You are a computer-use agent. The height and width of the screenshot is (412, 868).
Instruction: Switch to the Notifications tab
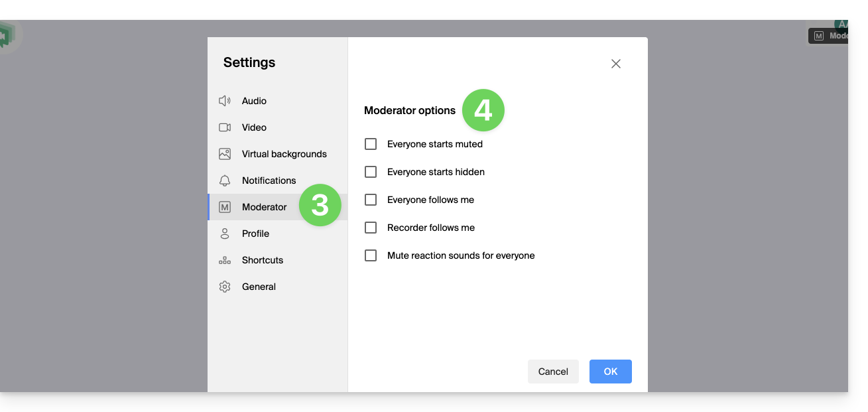tap(269, 180)
